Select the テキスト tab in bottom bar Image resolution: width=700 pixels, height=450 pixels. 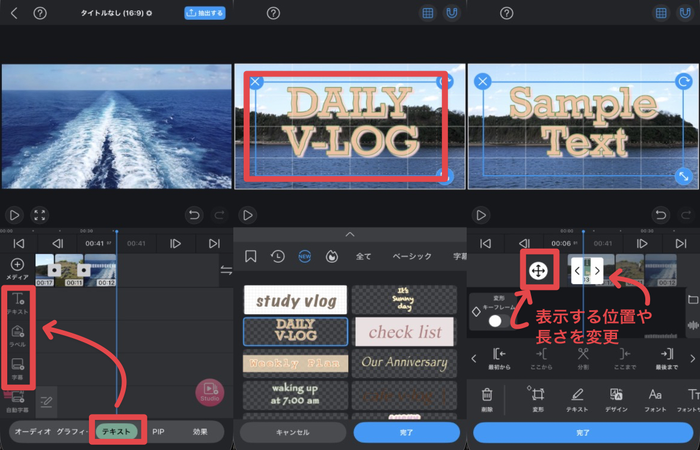pyautogui.click(x=118, y=432)
